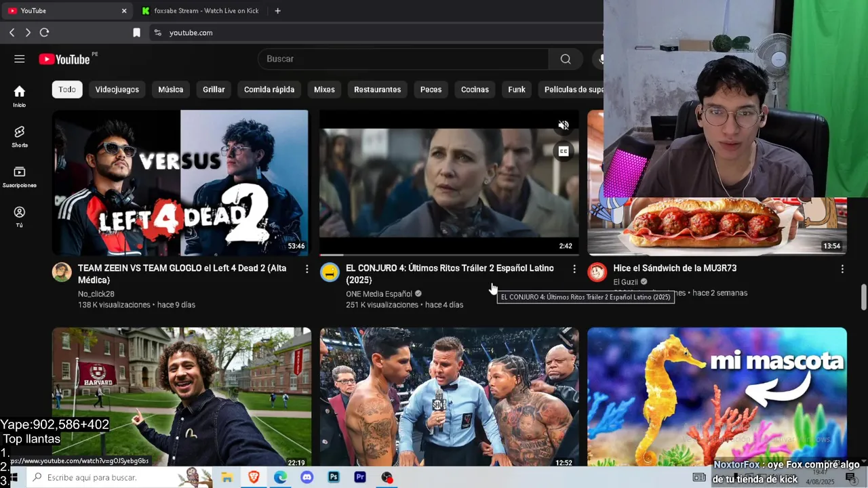
Task: Filter by Comida rápida chip
Action: pos(269,89)
